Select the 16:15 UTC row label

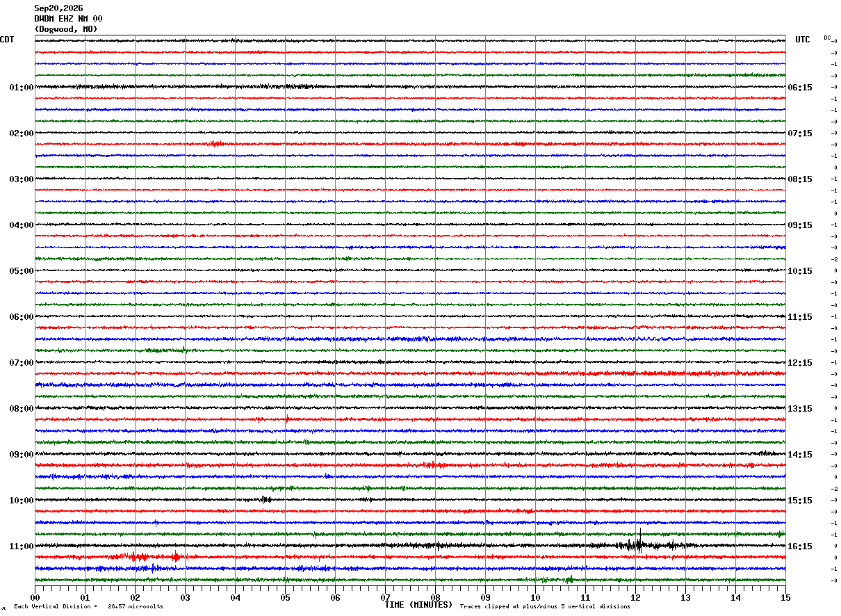[800, 546]
